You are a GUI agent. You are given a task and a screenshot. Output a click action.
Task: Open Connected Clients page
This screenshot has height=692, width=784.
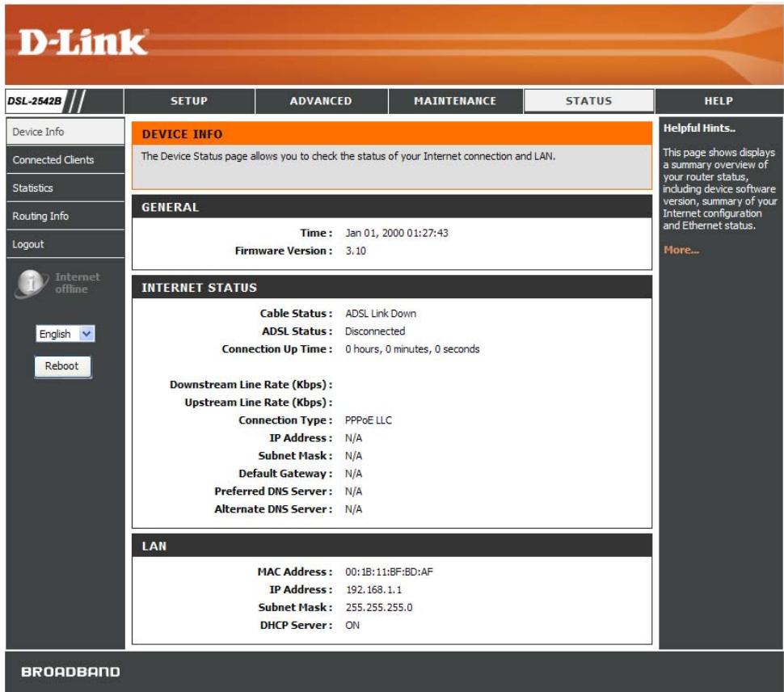pyautogui.click(x=65, y=160)
